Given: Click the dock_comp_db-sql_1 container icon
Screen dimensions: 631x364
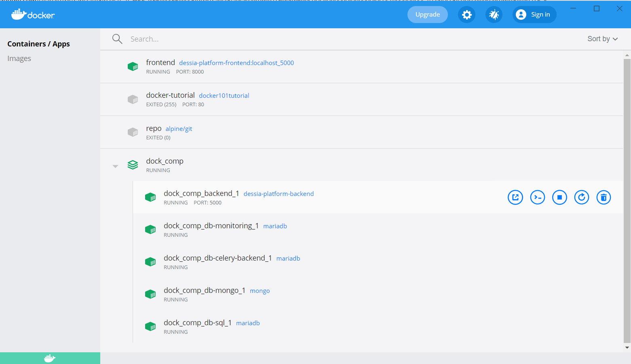Looking at the screenshot, I should (x=150, y=326).
